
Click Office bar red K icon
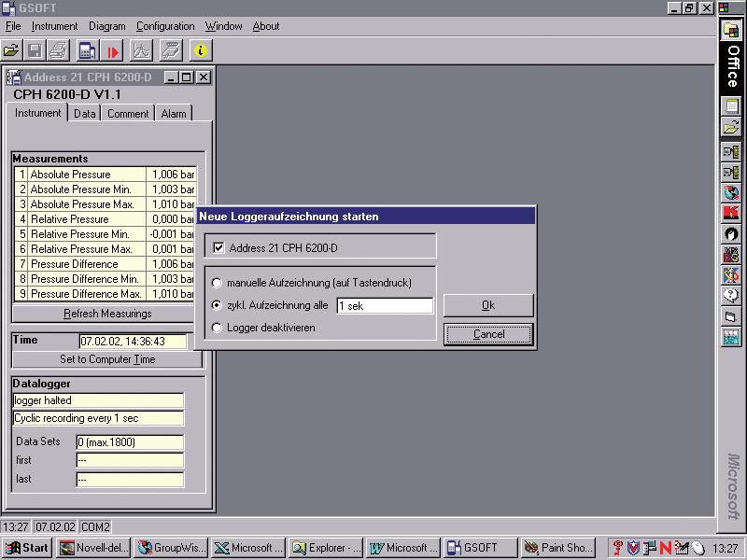point(731,214)
